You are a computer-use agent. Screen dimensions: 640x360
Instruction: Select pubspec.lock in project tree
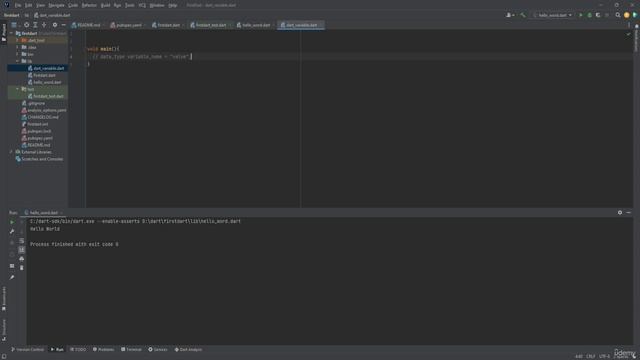(36, 131)
